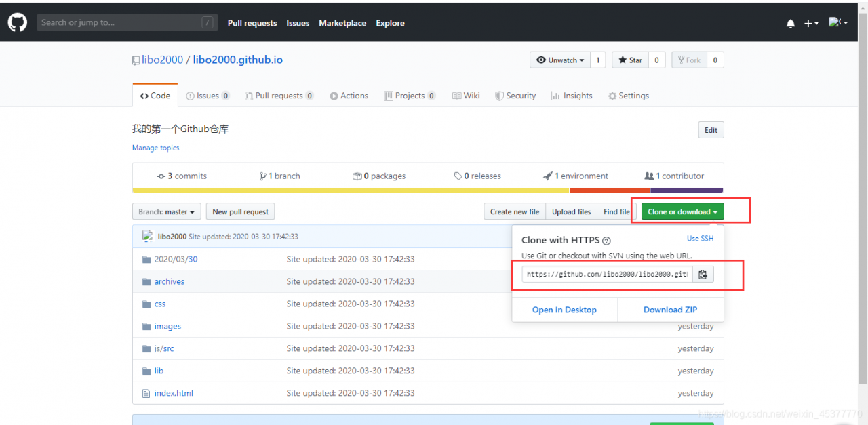
Task: Go to Marketplace
Action: click(342, 23)
